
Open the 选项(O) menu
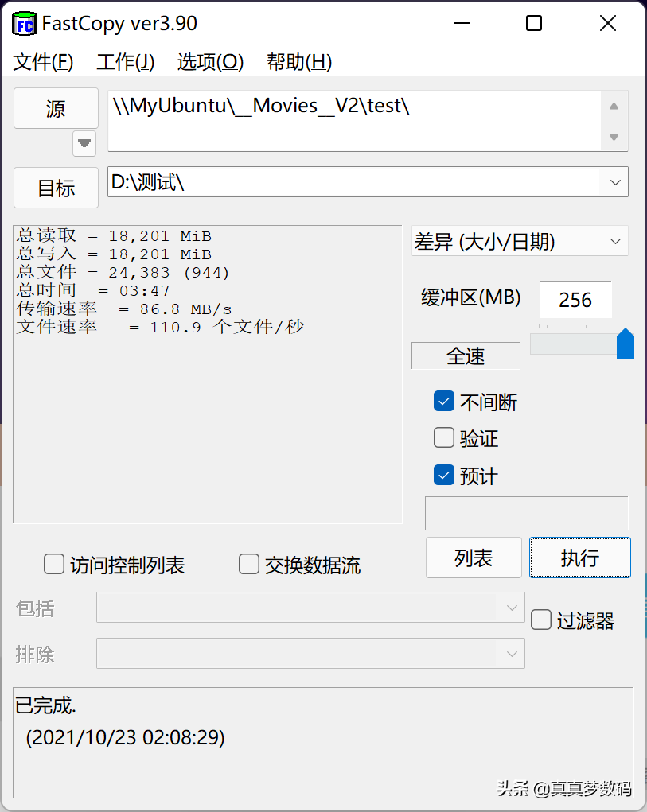point(210,62)
